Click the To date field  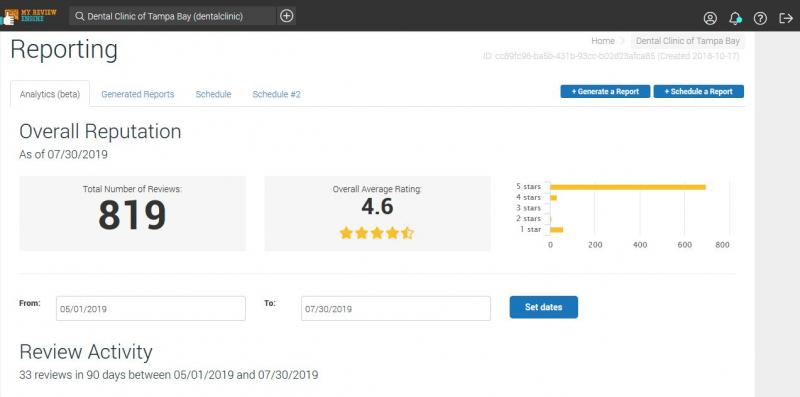coord(395,309)
